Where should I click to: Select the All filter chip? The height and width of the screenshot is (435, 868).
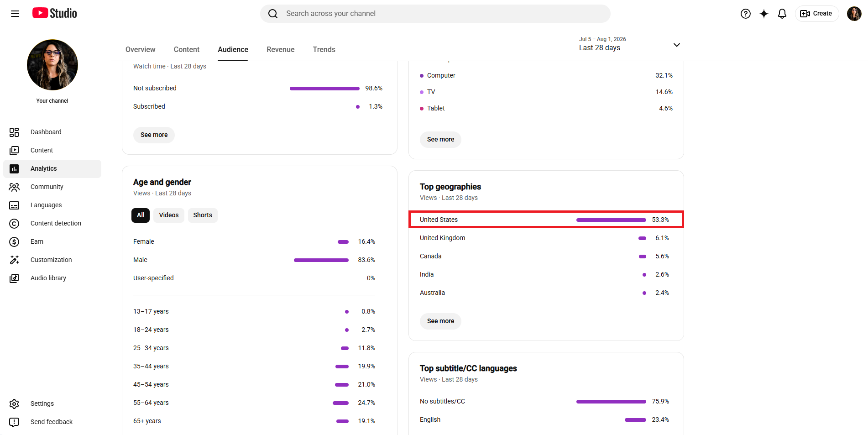(x=141, y=215)
